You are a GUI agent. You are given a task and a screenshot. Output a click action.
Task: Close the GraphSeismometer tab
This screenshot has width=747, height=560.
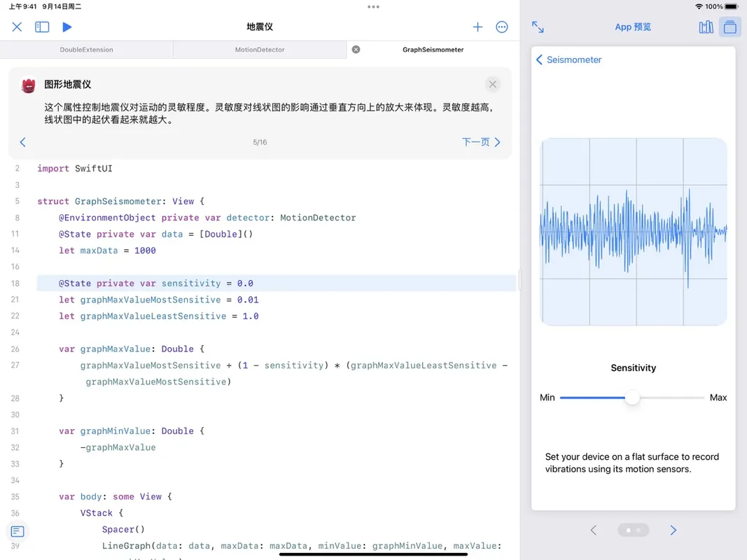coord(356,50)
